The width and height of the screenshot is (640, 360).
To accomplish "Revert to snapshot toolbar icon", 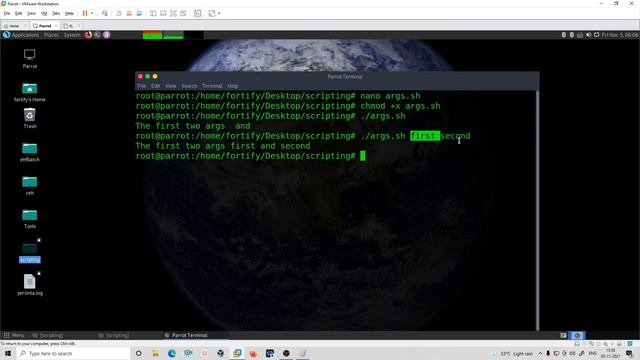I will [129, 13].
